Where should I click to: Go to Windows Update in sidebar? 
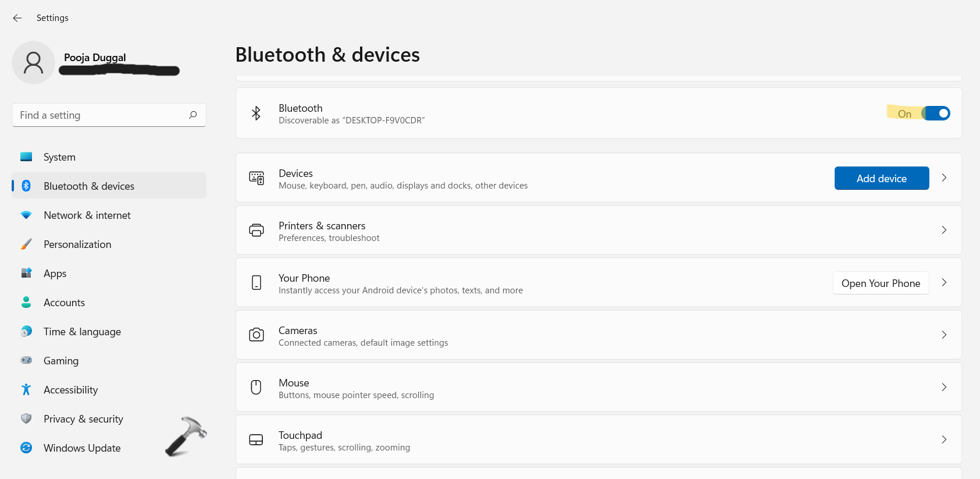point(82,448)
